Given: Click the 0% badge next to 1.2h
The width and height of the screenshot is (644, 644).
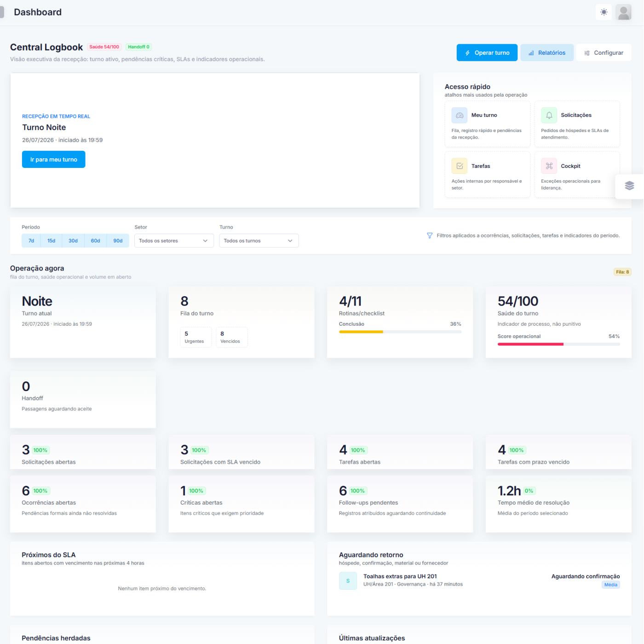Looking at the screenshot, I should point(529,491).
